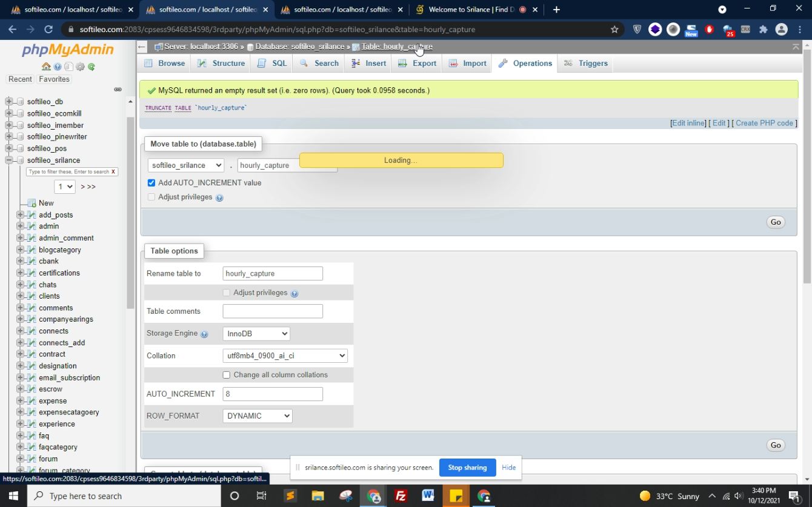
Task: Open the phpMyAdmin documentation help icon
Action: point(58,67)
